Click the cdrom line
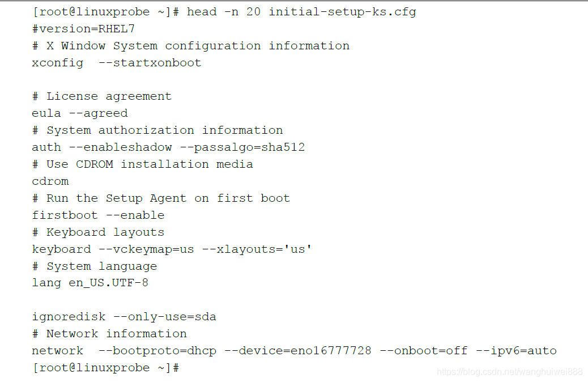 tap(50, 181)
